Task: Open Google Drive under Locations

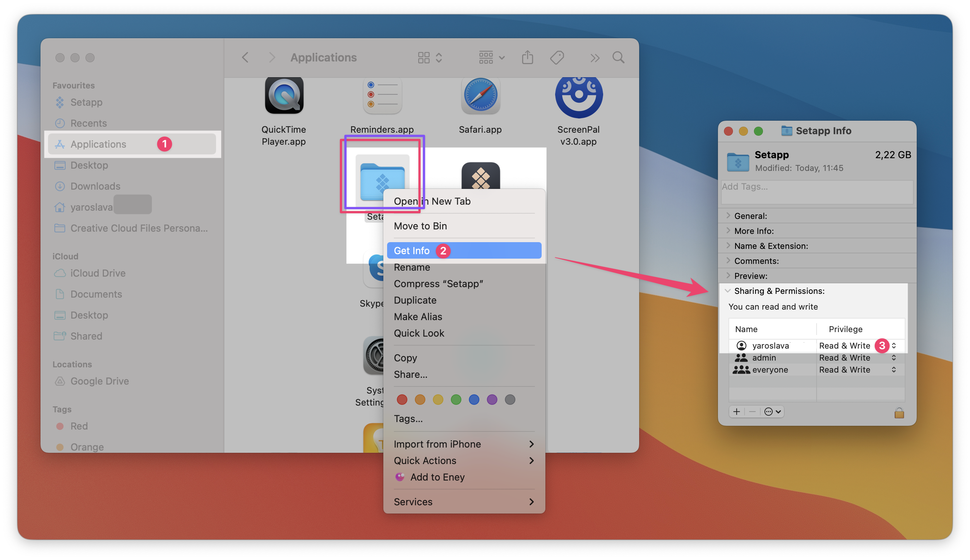Action: pos(100,381)
